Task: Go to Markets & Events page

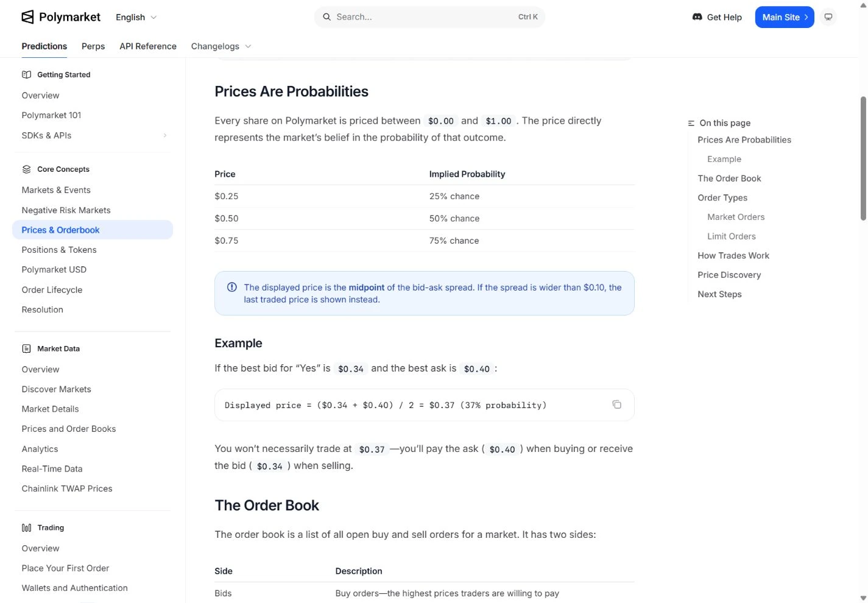Action: (56, 190)
